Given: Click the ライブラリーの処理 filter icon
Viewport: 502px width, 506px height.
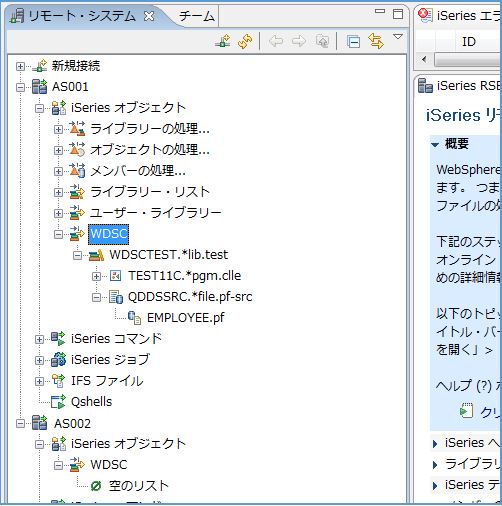Looking at the screenshot, I should (77, 129).
